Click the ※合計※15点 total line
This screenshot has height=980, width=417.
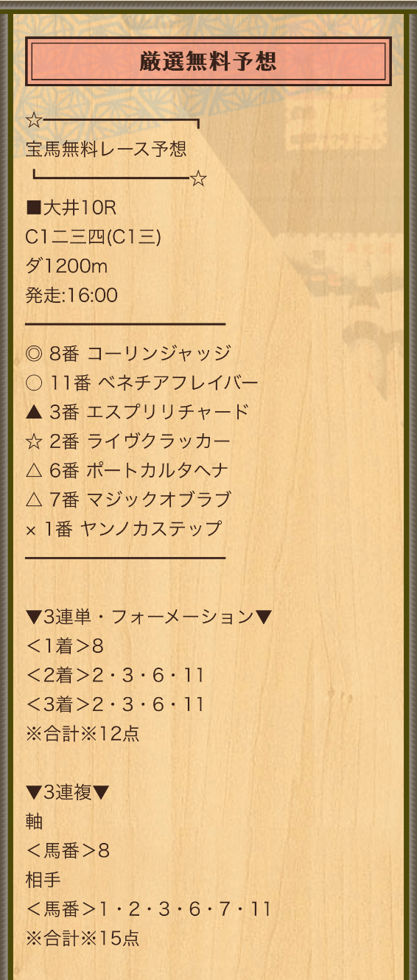[83, 939]
